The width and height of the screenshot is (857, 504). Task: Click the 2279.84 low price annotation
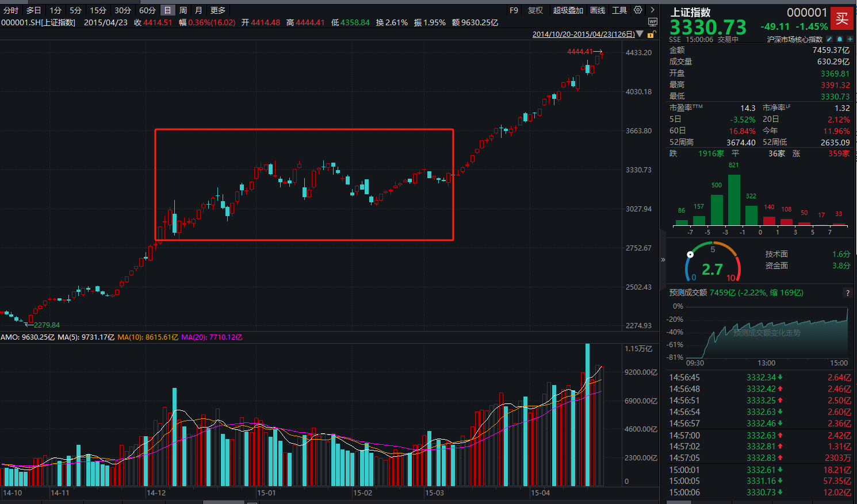coord(47,325)
